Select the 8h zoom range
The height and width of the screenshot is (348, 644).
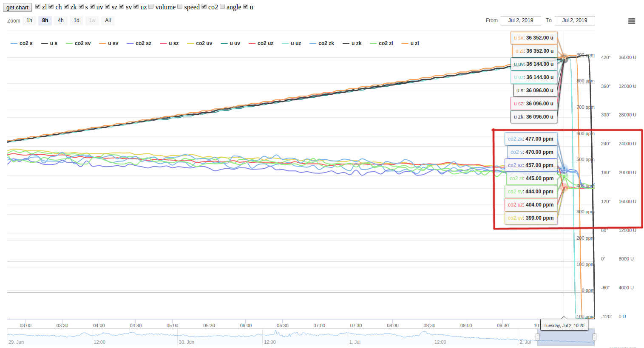45,20
